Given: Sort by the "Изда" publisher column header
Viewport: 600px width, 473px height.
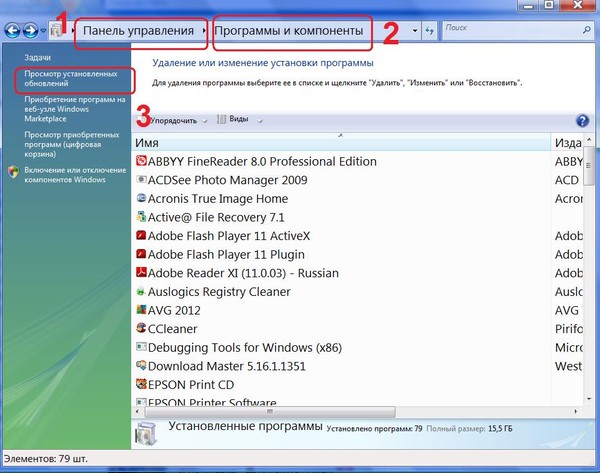Looking at the screenshot, I should coord(568,143).
